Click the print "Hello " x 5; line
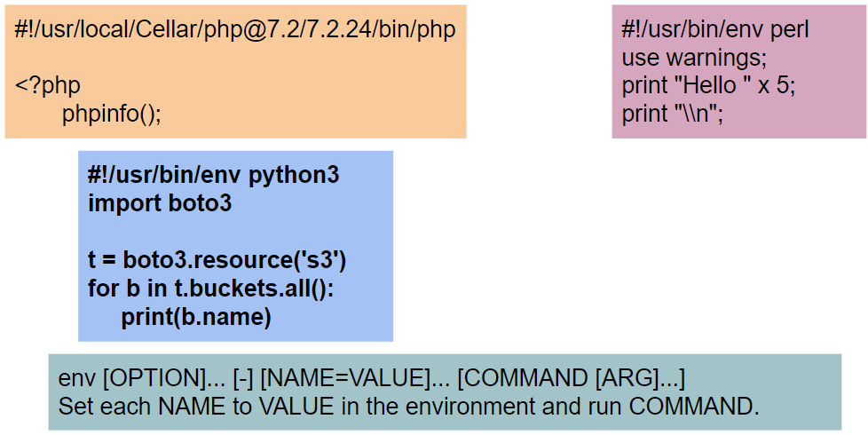 pos(708,86)
